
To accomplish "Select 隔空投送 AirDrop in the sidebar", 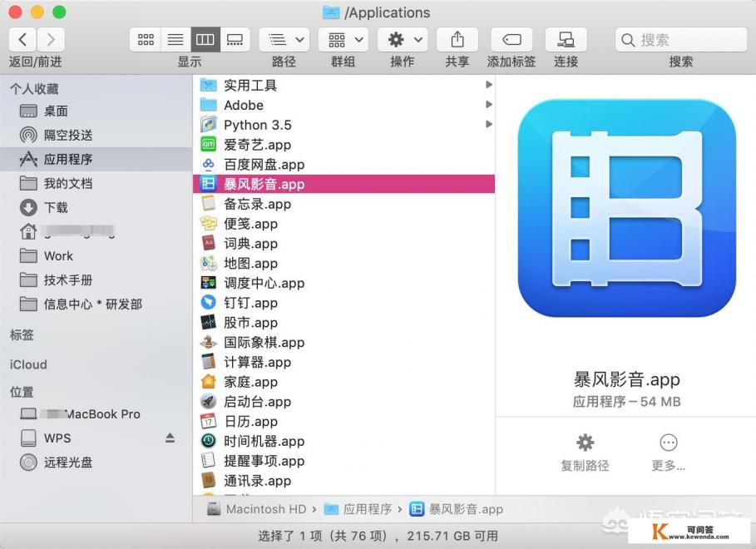I will click(96, 135).
